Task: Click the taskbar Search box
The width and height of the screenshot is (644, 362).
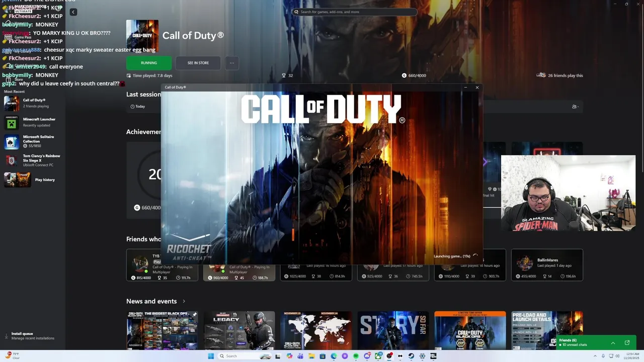Action: tap(245, 356)
